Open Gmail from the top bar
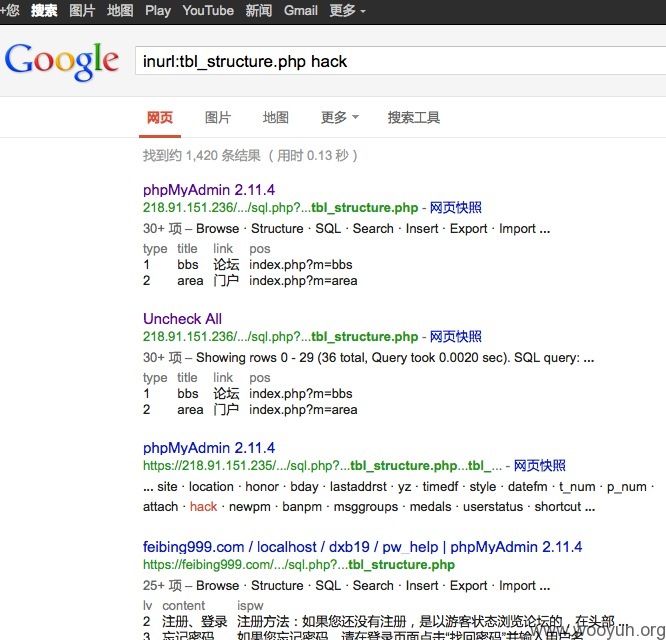666x640 pixels. pos(301,10)
